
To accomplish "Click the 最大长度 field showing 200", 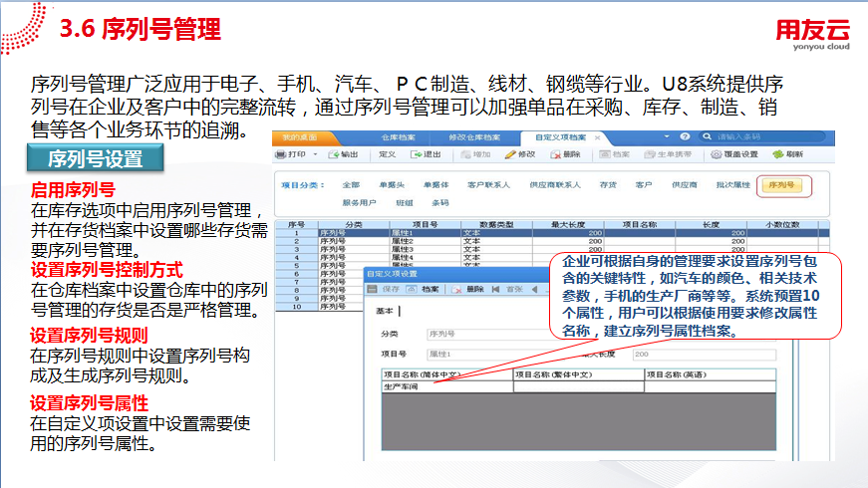I will [705, 355].
